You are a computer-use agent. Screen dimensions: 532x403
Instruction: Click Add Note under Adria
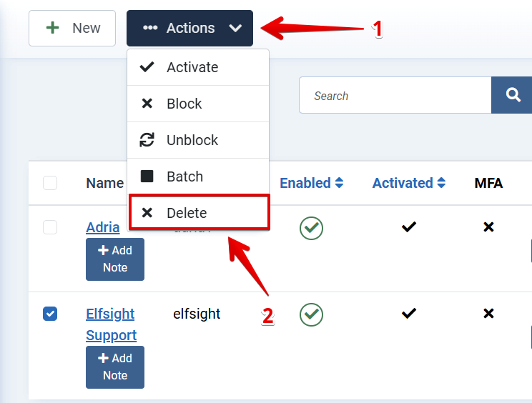coord(115,259)
